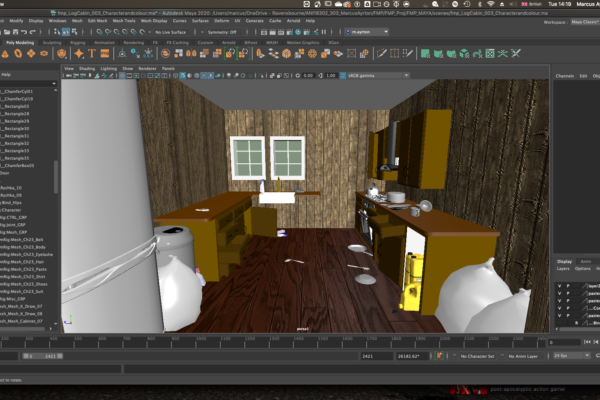Click the Render current frame icon
The width and height of the screenshot is (600, 400).
point(272,32)
